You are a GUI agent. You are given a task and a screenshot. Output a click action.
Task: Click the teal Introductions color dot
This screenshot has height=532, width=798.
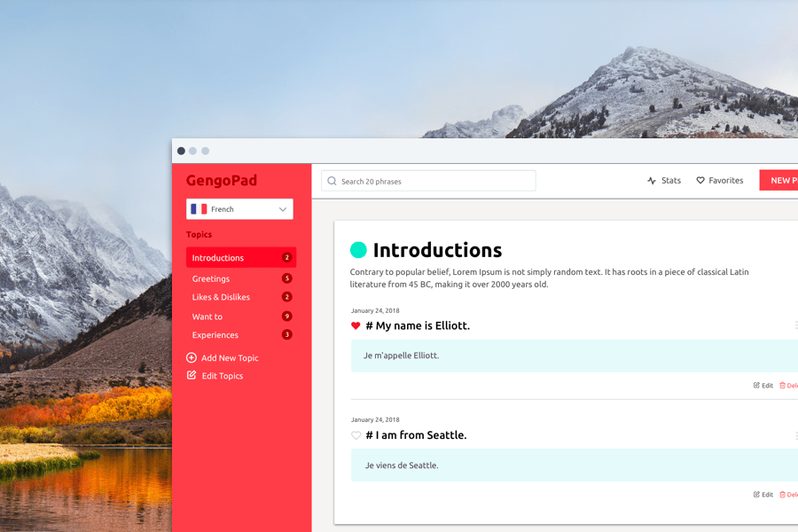pyautogui.click(x=358, y=250)
